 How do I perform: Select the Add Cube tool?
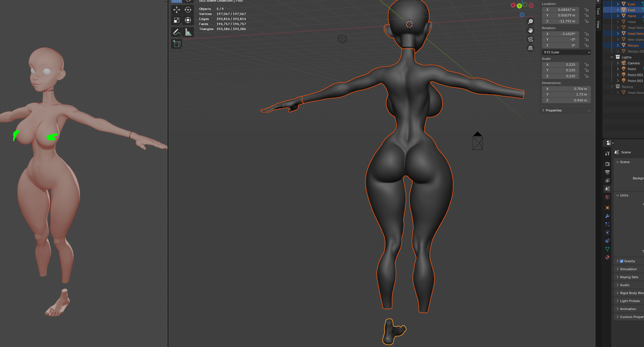click(x=176, y=44)
